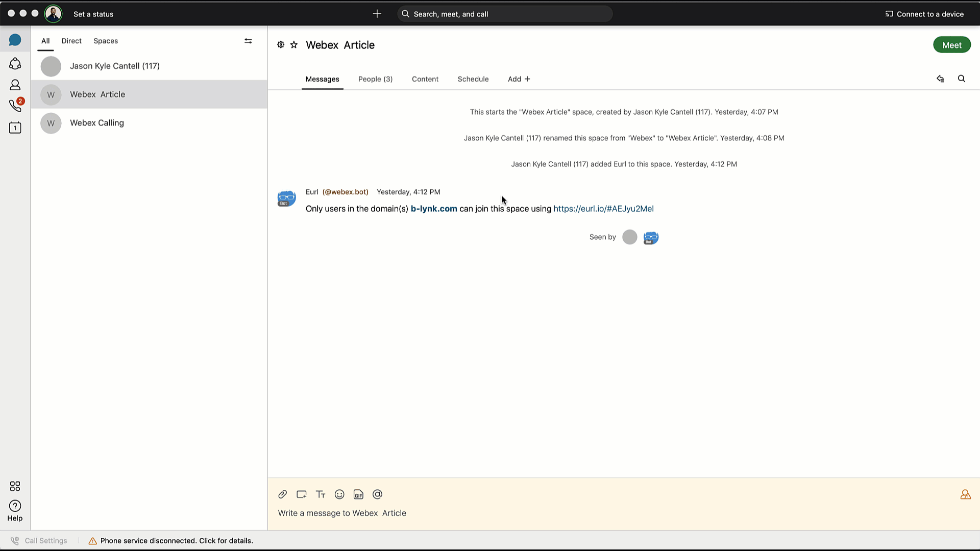
Task: Open the Messaging tab in sidebar
Action: click(x=15, y=40)
